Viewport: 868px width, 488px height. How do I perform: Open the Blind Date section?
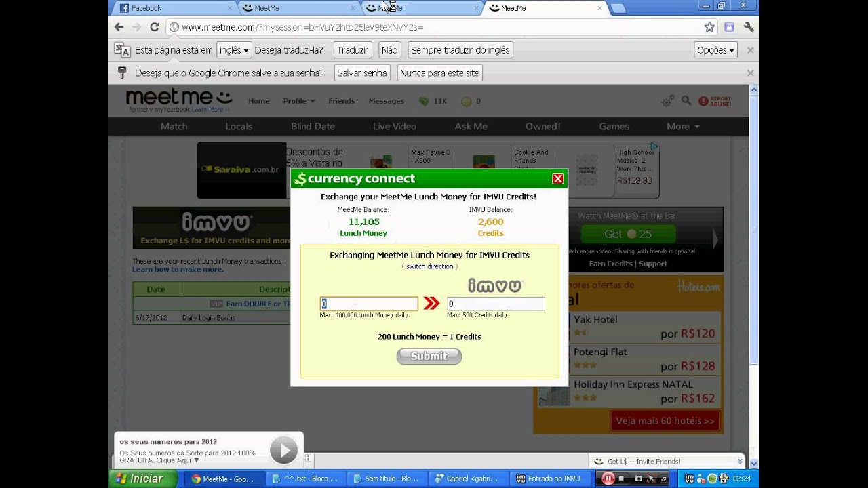coord(313,126)
